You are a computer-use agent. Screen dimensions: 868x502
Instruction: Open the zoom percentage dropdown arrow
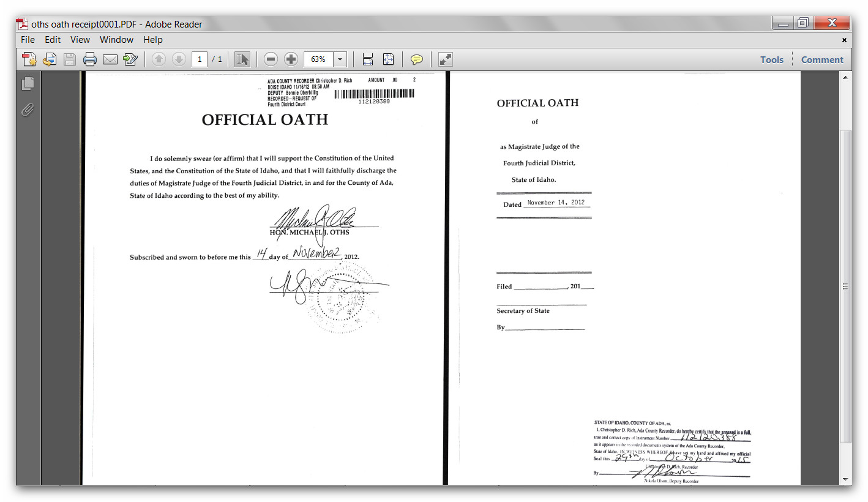340,59
